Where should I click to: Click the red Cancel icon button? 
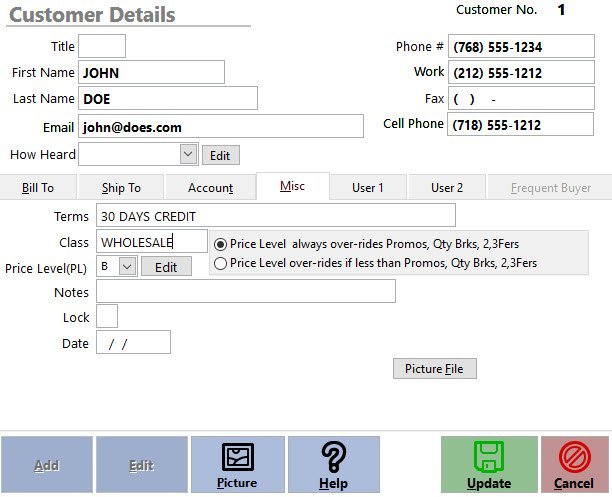(575, 465)
